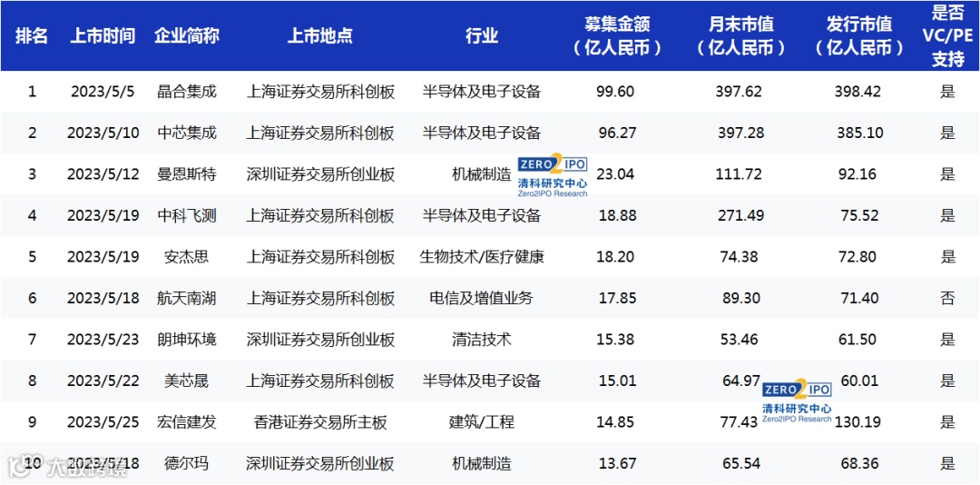Viewport: 980px width, 485px height.
Task: Click listing date 2023/5/25
Action: [103, 421]
